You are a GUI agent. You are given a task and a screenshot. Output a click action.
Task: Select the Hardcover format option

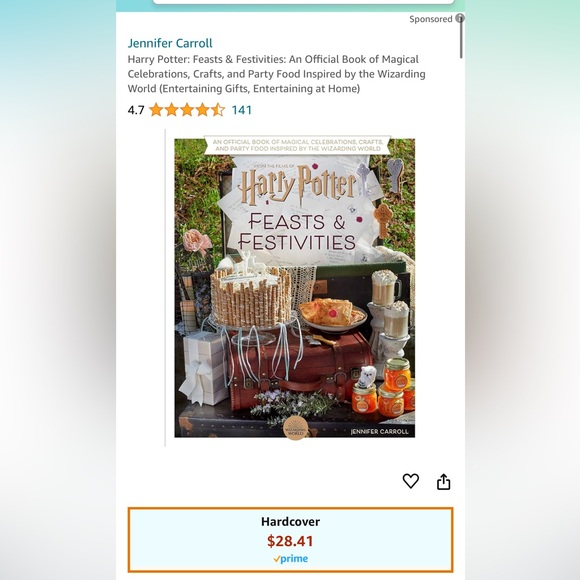tap(290, 540)
